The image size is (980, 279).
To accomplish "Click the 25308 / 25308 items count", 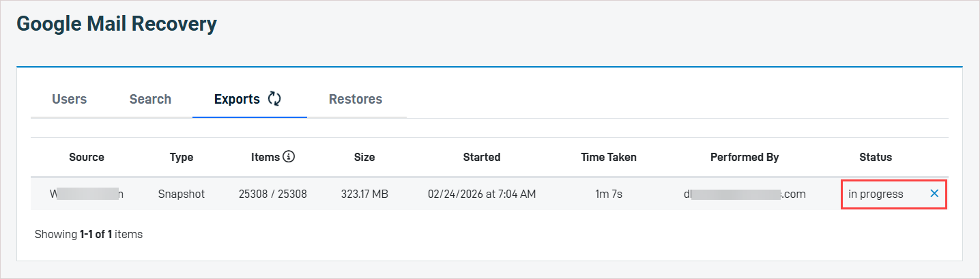I will (273, 194).
